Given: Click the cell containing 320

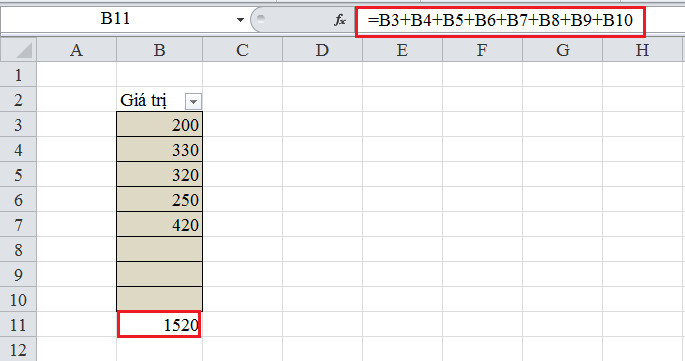Looking at the screenshot, I should (x=159, y=174).
